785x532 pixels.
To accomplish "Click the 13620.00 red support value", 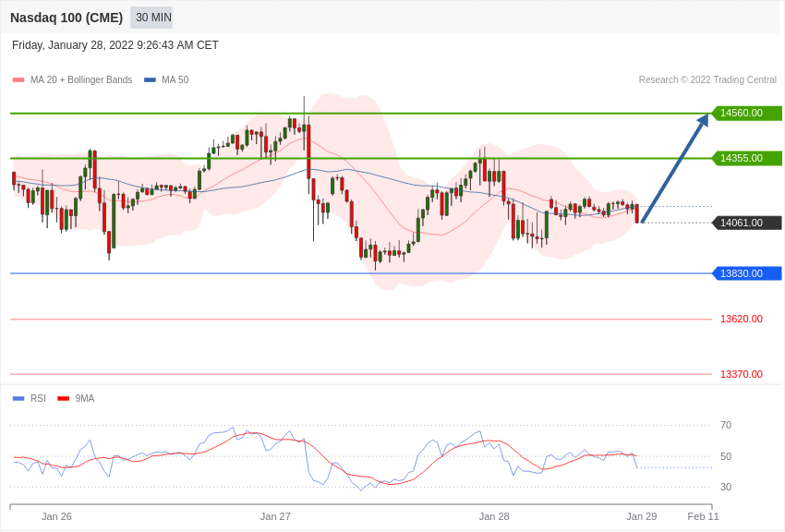I will 742,320.
